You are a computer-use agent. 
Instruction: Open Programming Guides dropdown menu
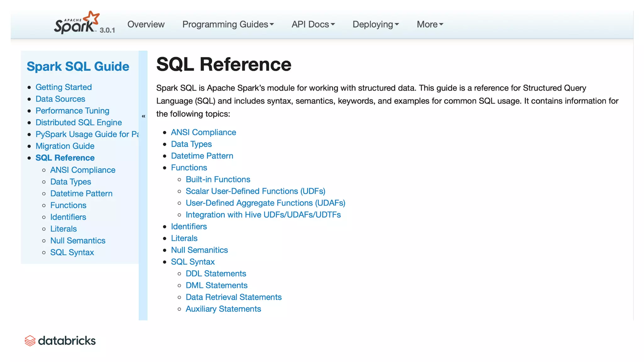[x=228, y=24]
